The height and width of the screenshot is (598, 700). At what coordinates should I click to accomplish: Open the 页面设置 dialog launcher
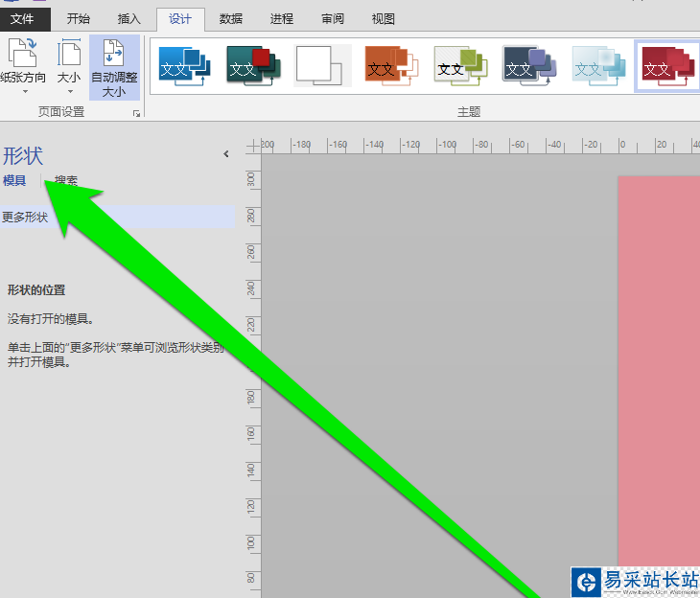[136, 114]
